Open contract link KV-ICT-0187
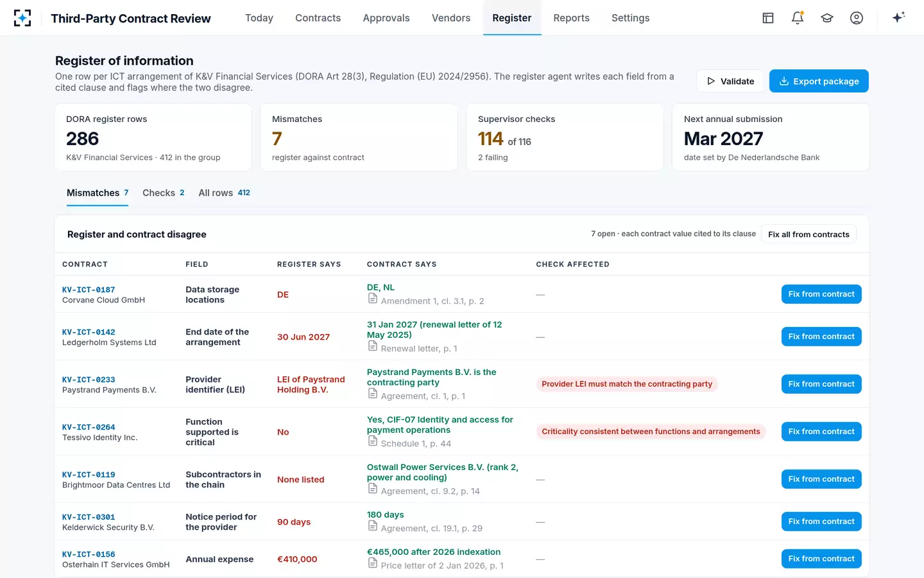 click(x=89, y=290)
